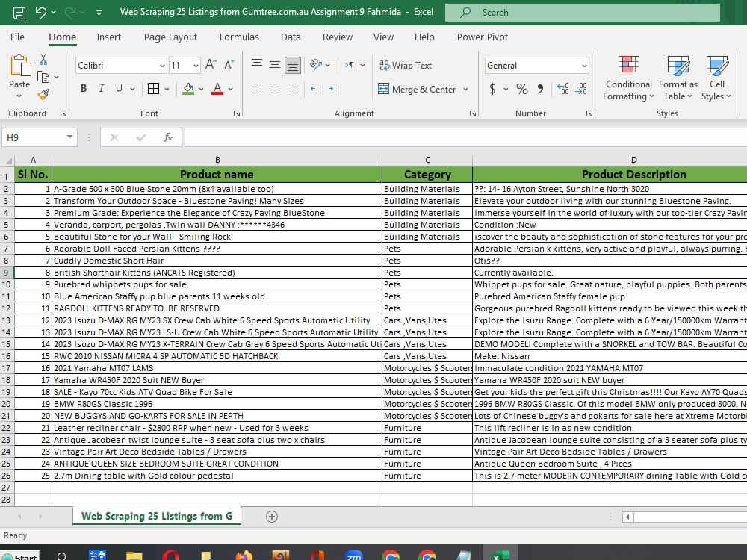Click the Format Painter brush icon

coord(43,94)
